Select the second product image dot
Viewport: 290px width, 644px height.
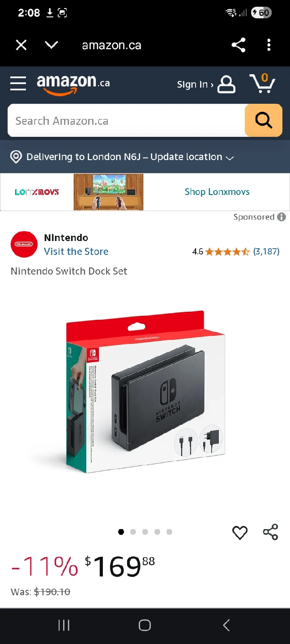[x=133, y=532]
